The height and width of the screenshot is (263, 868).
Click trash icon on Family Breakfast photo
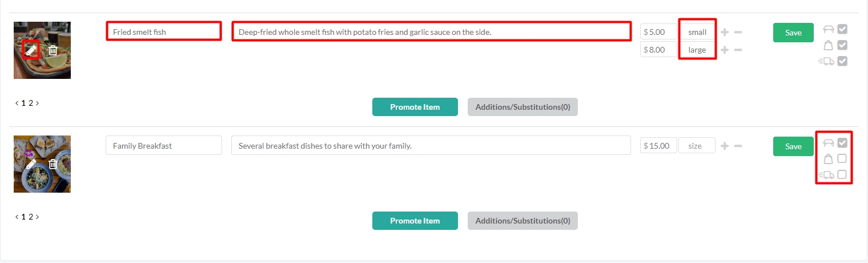coord(53,164)
